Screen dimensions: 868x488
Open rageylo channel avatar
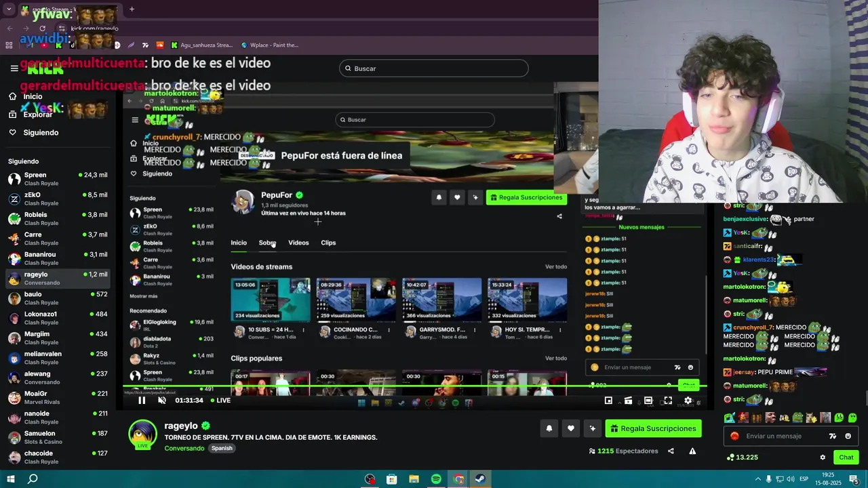[143, 435]
